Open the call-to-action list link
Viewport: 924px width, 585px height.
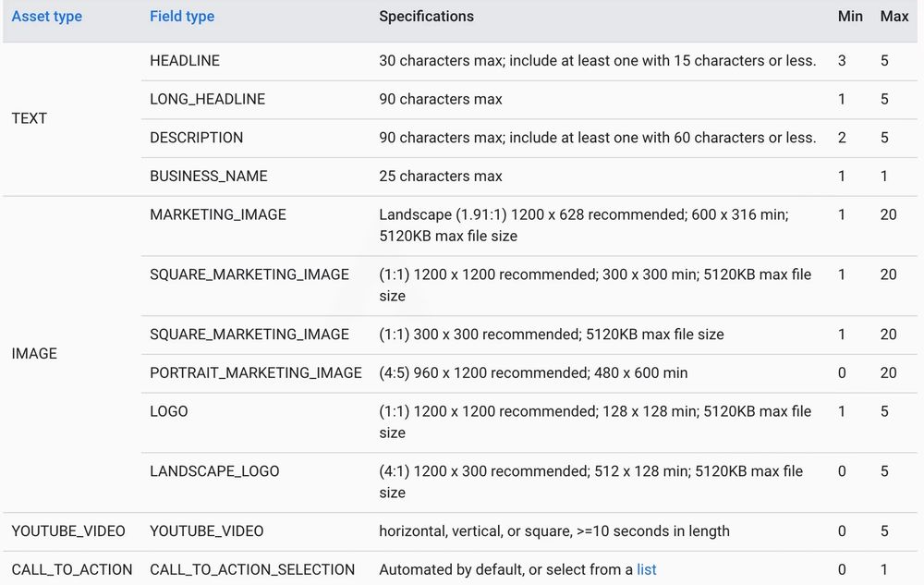click(x=647, y=569)
